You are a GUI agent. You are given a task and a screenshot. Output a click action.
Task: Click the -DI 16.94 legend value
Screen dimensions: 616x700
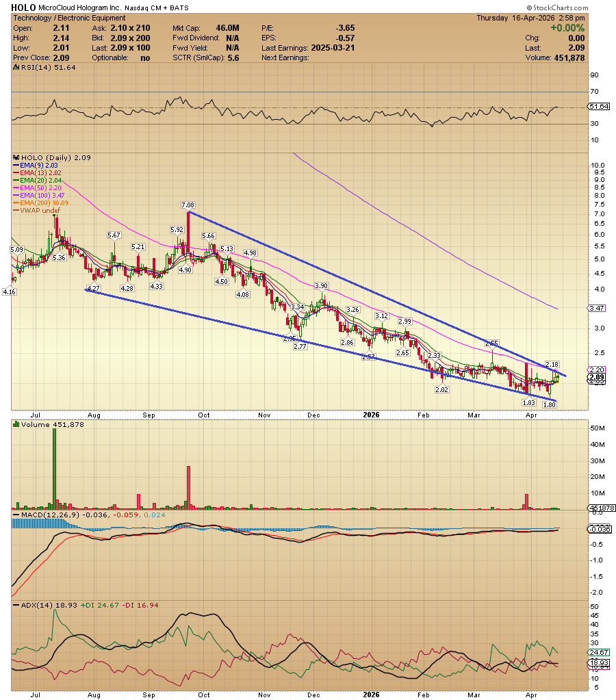point(140,606)
